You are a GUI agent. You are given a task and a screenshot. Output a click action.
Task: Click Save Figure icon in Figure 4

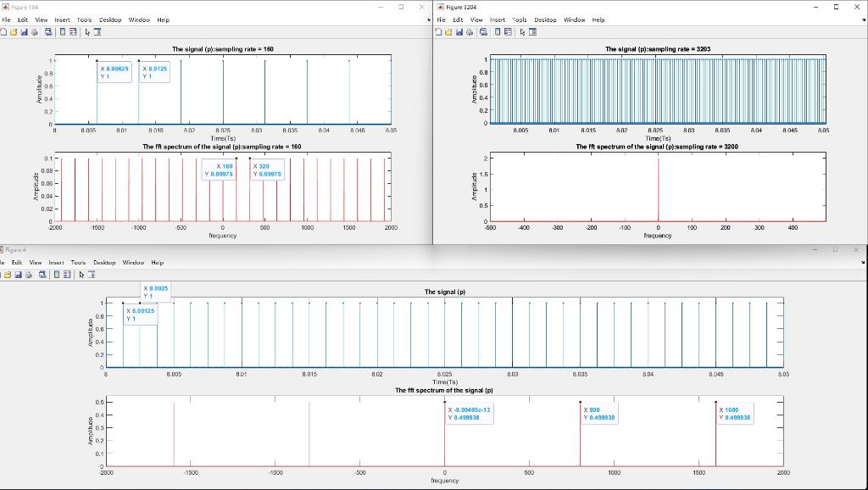click(x=19, y=275)
